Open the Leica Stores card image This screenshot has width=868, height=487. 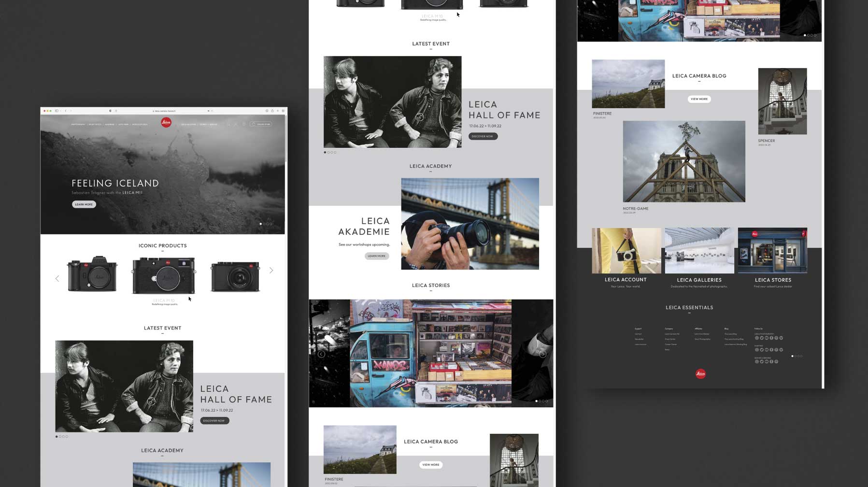pyautogui.click(x=772, y=251)
